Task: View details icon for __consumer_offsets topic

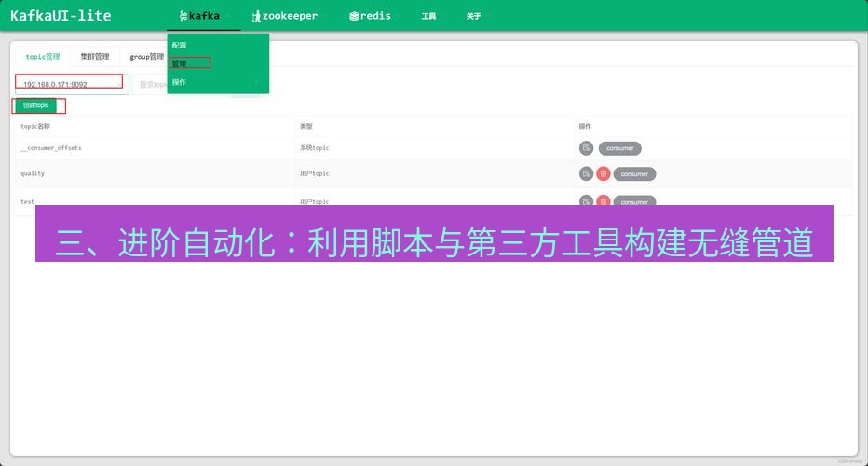Action: (x=586, y=148)
